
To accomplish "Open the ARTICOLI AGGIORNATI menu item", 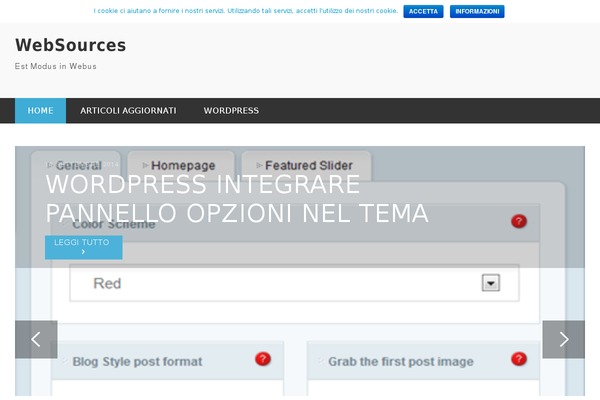I will [128, 111].
